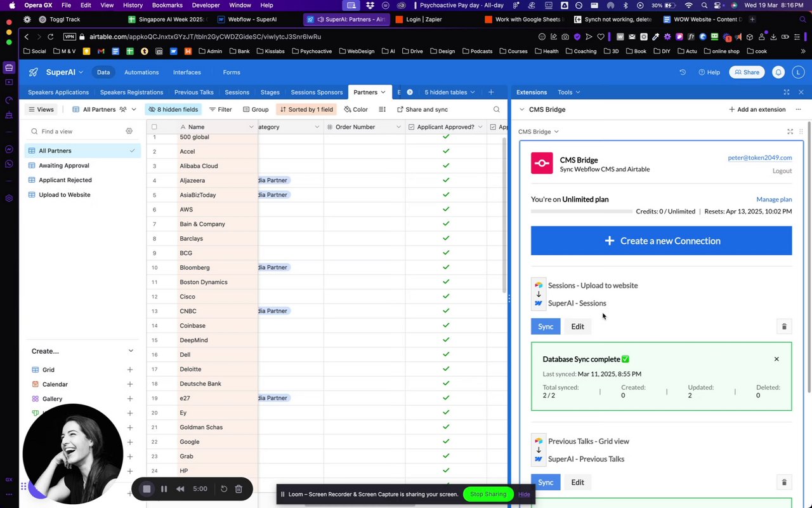
Task: Toggle Applicant Approved for Cisco row
Action: point(446,297)
